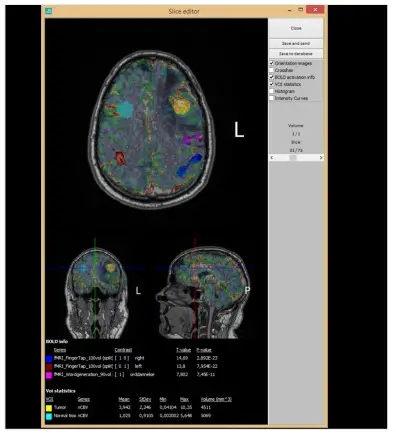396x440 pixels.
Task: Click the 'Mean' column header
Action: click(x=124, y=399)
